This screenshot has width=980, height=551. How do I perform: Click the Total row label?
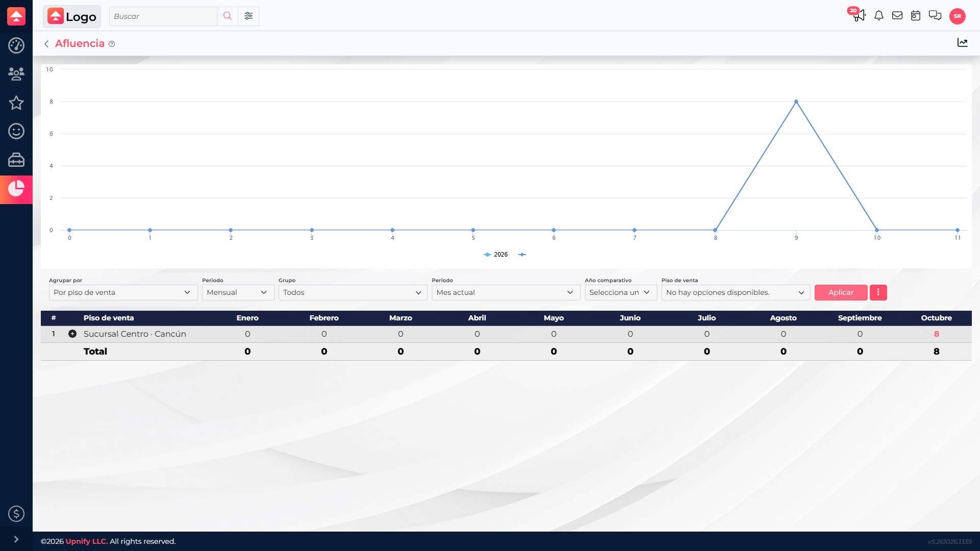coord(95,352)
